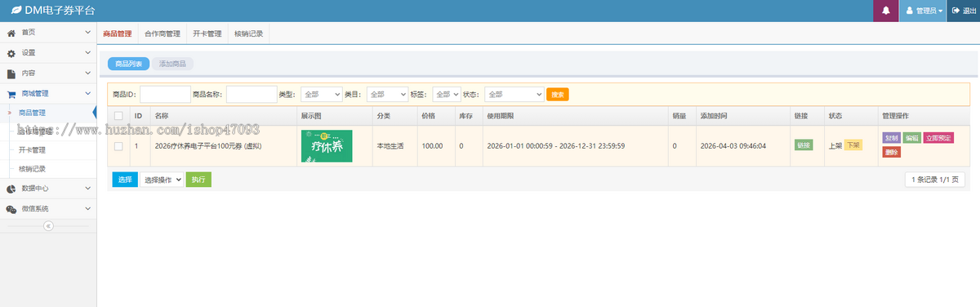Click the 设置 gear icon in sidebar
This screenshot has width=980, height=307.
coord(11,53)
